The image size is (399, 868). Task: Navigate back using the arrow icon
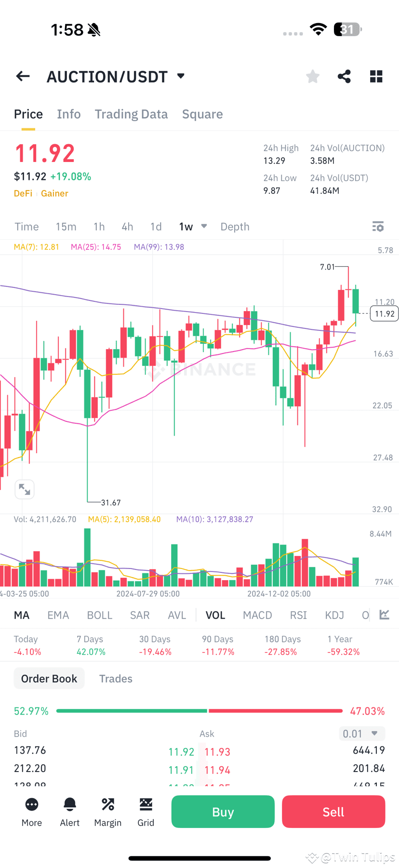[23, 76]
